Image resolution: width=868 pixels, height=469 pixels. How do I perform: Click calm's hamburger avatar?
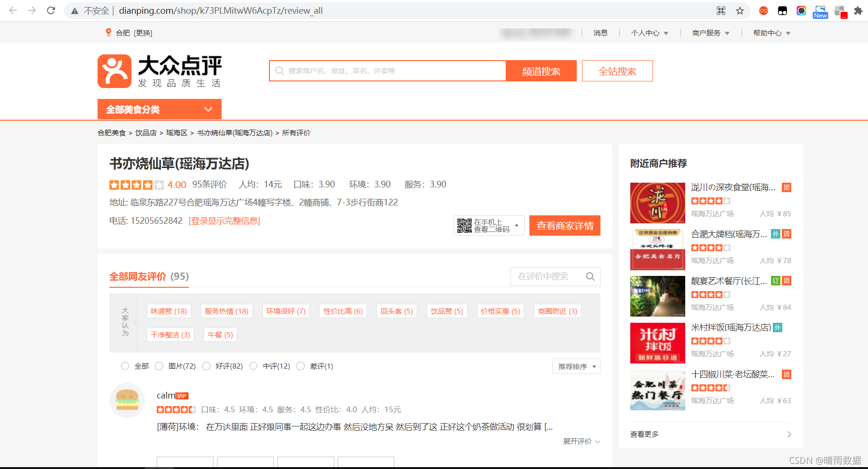tap(127, 400)
